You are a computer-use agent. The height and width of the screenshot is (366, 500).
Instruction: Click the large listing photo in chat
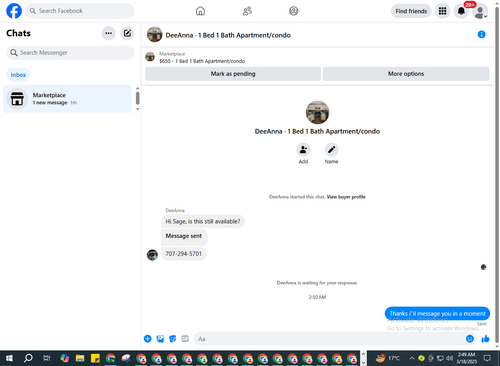pyautogui.click(x=317, y=112)
